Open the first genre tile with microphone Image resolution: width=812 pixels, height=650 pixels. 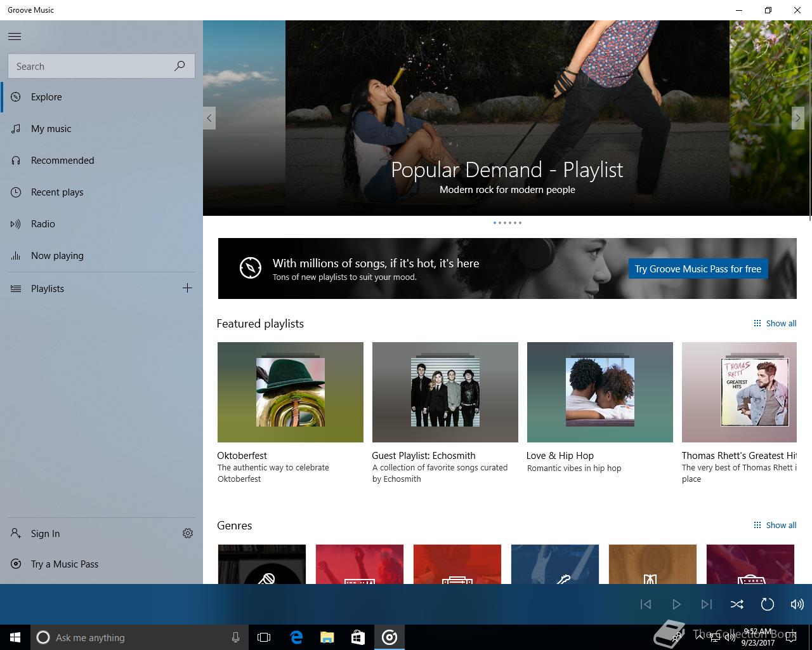pyautogui.click(x=262, y=564)
